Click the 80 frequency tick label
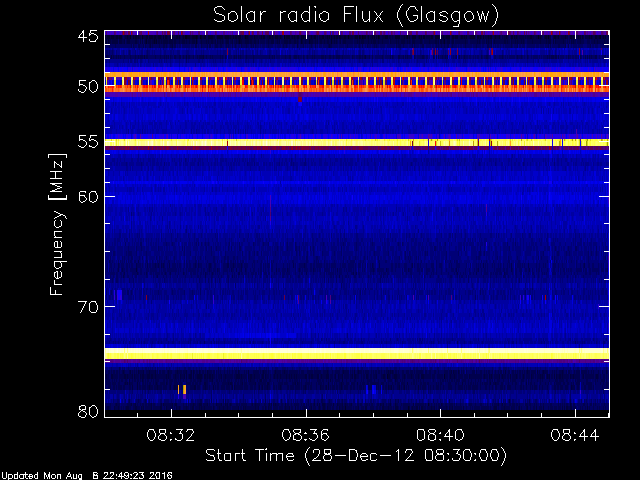Image resolution: width=640 pixels, height=480 pixels. coord(88,411)
